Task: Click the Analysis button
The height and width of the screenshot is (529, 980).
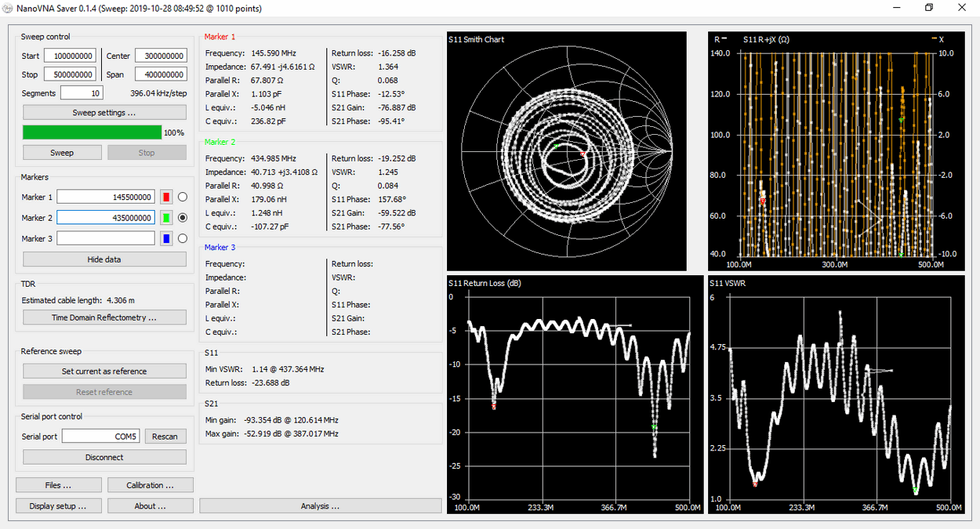Action: point(320,506)
